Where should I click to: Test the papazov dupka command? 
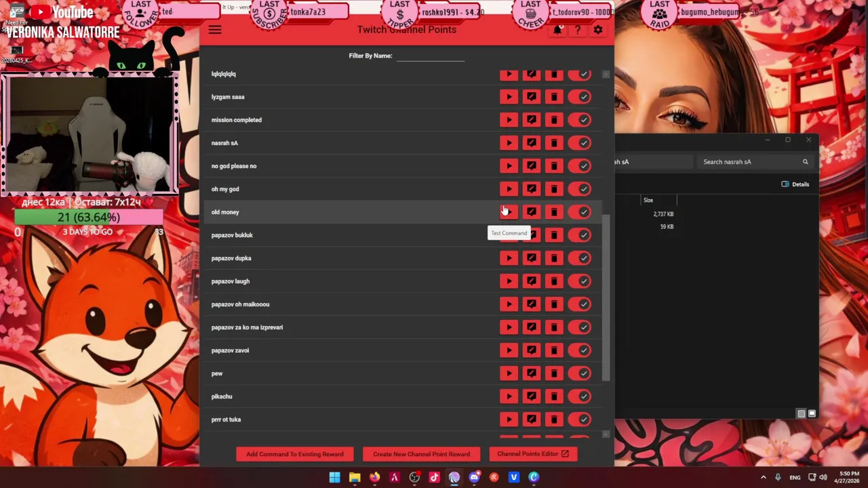(509, 258)
